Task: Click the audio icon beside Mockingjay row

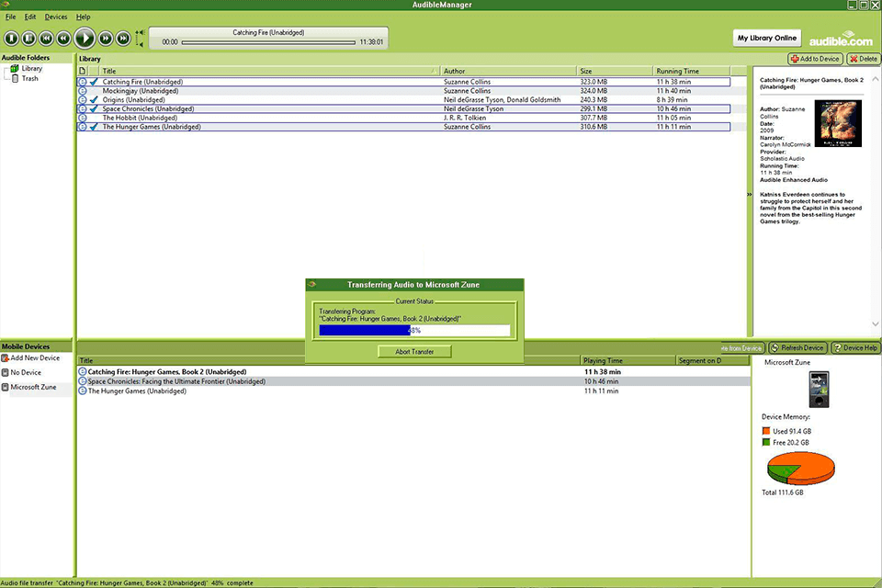Action: pos(83,91)
